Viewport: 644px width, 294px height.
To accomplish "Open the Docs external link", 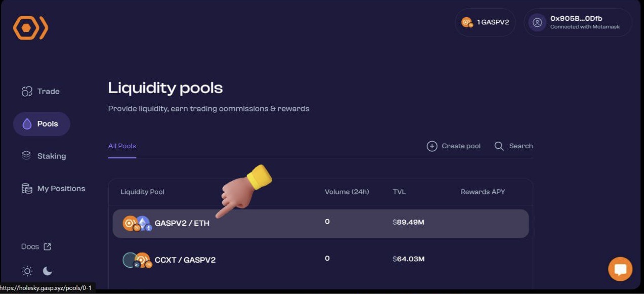I will [36, 247].
